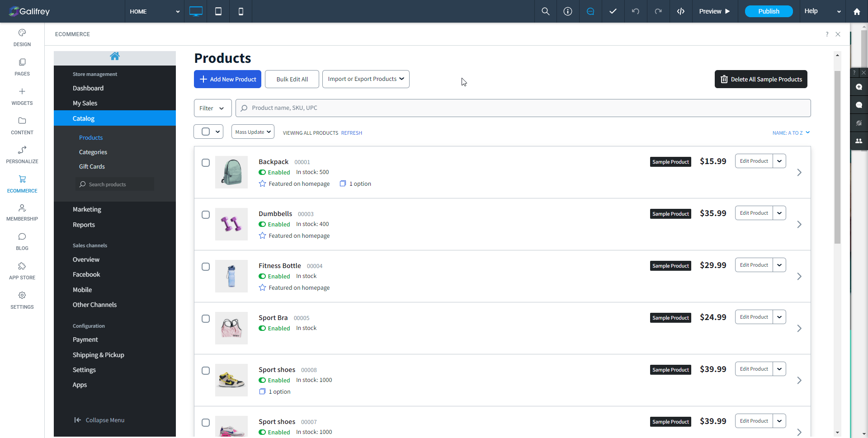Viewport: 868px width, 438px height.
Task: Click Edit Product for Fitness Bottle
Action: point(754,265)
